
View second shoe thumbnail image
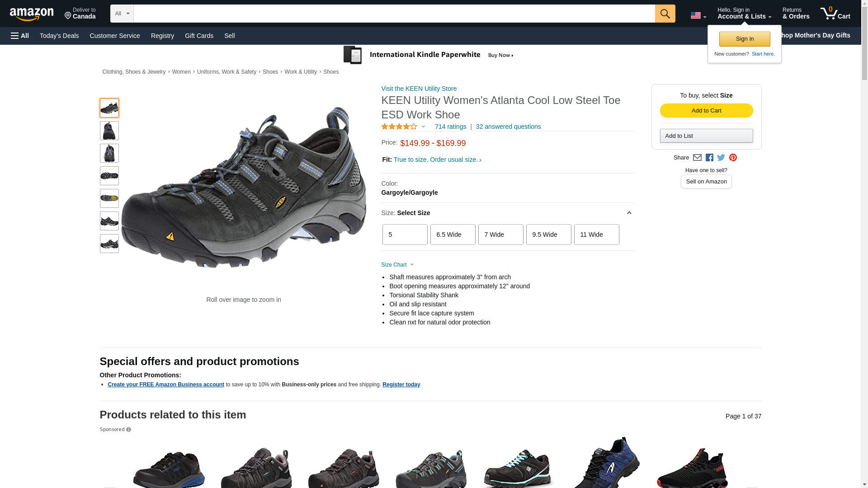point(109,131)
